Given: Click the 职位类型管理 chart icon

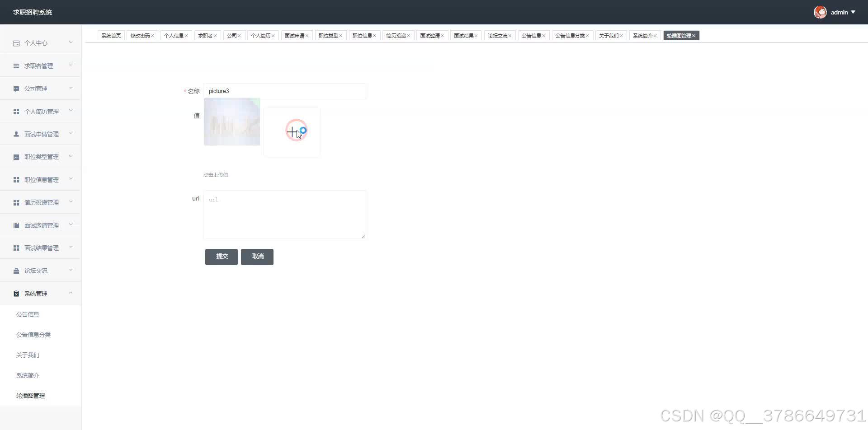Looking at the screenshot, I should click(x=16, y=157).
